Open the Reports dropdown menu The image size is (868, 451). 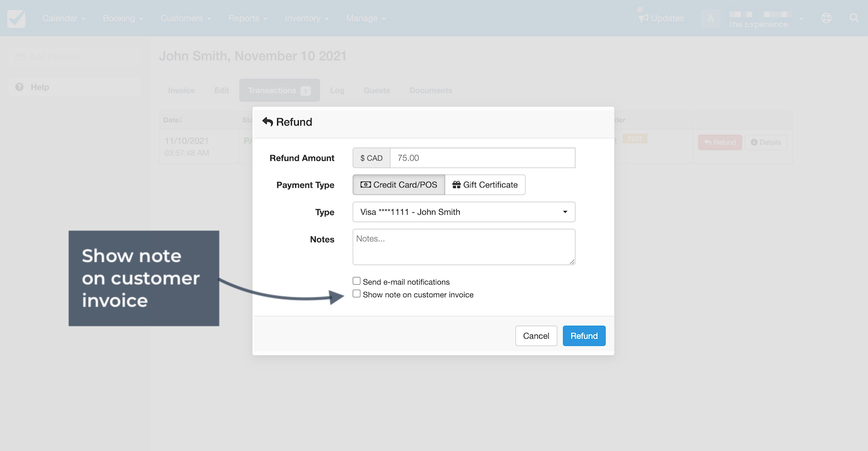(248, 18)
